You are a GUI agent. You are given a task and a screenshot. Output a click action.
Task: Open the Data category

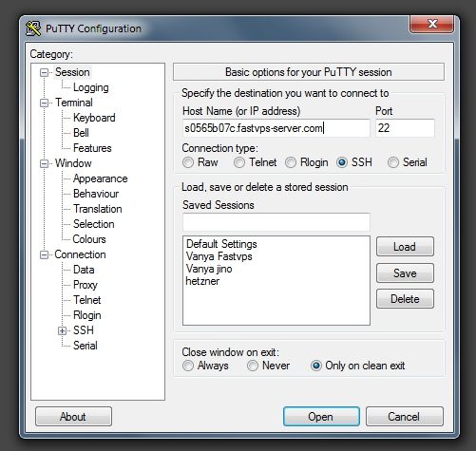point(84,270)
